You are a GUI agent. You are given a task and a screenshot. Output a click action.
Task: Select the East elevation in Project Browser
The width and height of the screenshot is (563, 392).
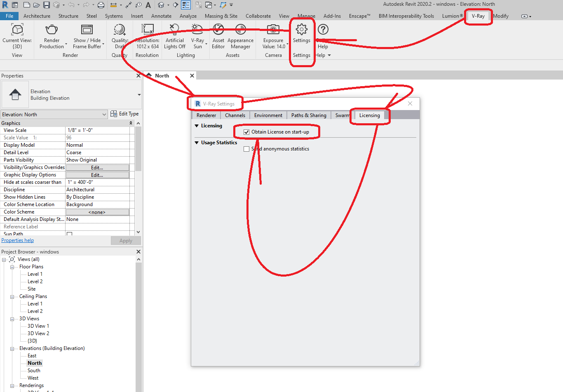click(32, 356)
